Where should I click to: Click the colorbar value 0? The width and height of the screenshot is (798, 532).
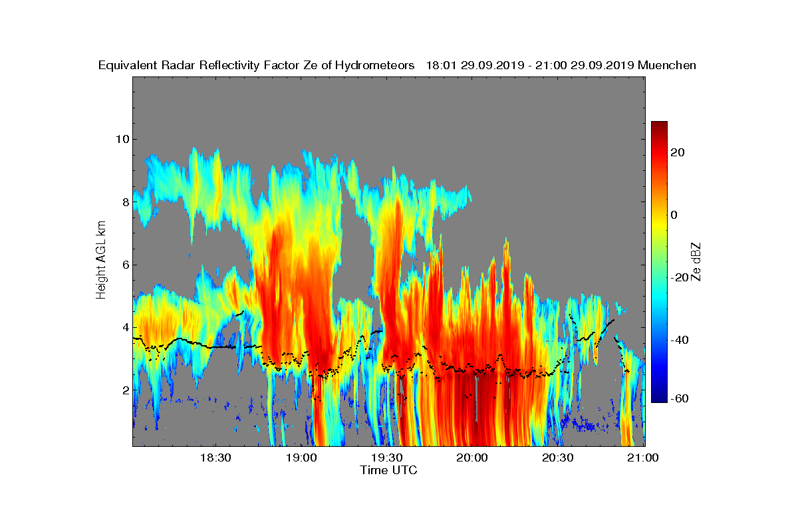pos(674,215)
